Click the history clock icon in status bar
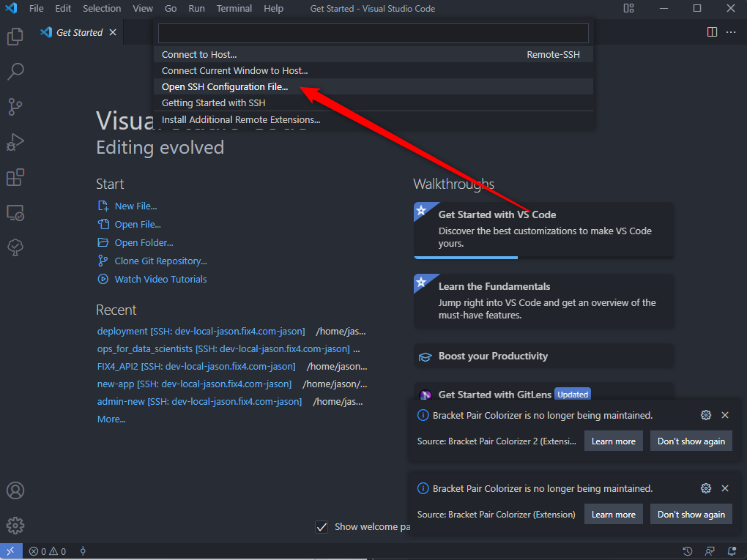747x560 pixels. click(x=688, y=551)
